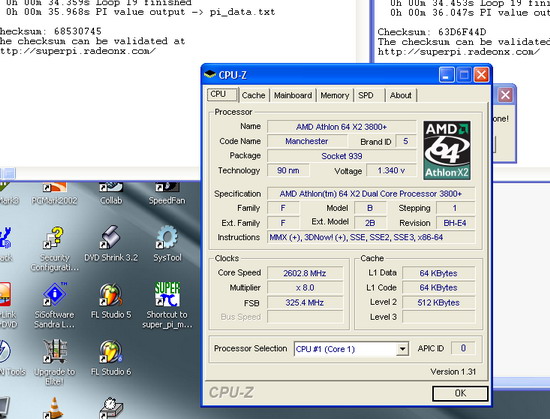Click the Multiplier value x 8.0
Viewport: 550px width, 419px height.
[x=305, y=288]
